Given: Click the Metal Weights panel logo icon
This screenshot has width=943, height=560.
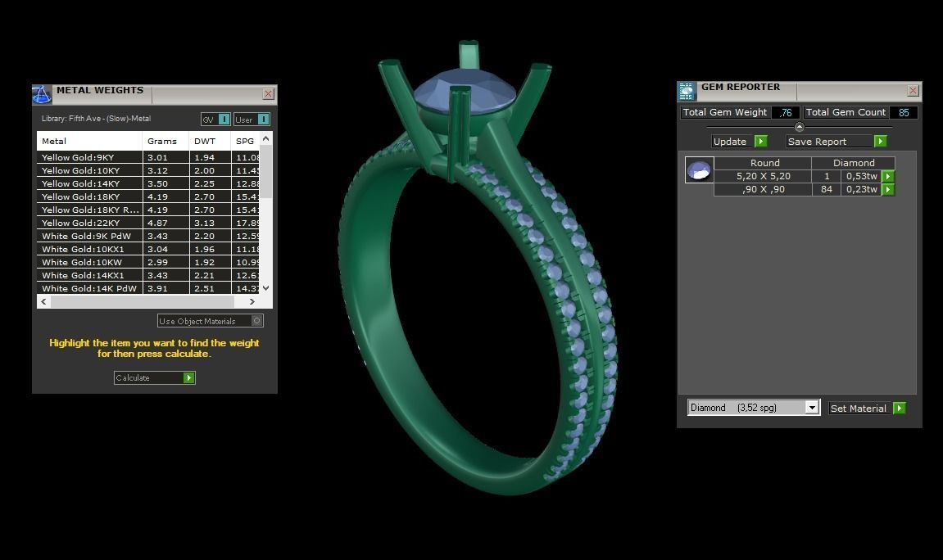Looking at the screenshot, I should [42, 94].
